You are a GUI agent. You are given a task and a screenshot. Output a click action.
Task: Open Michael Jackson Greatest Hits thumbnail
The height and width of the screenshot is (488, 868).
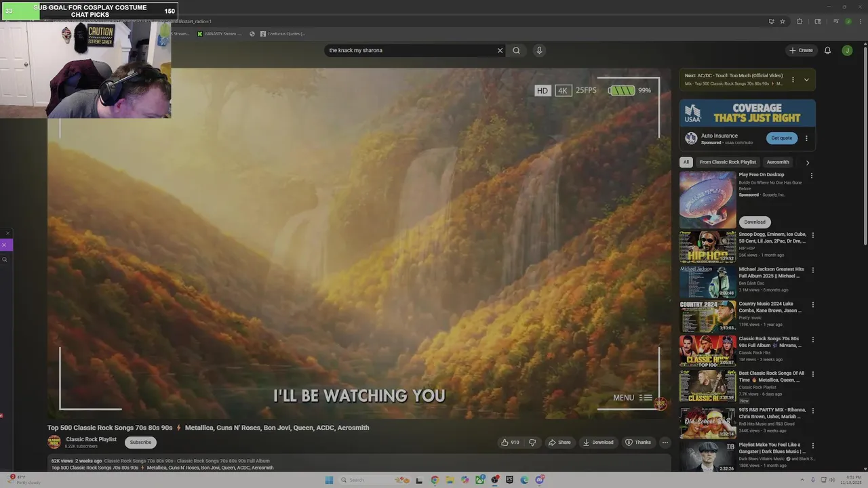coord(708,281)
